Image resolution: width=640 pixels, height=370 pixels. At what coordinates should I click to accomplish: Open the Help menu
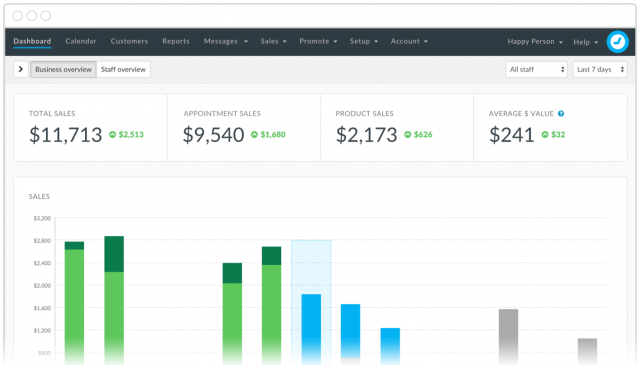[585, 42]
